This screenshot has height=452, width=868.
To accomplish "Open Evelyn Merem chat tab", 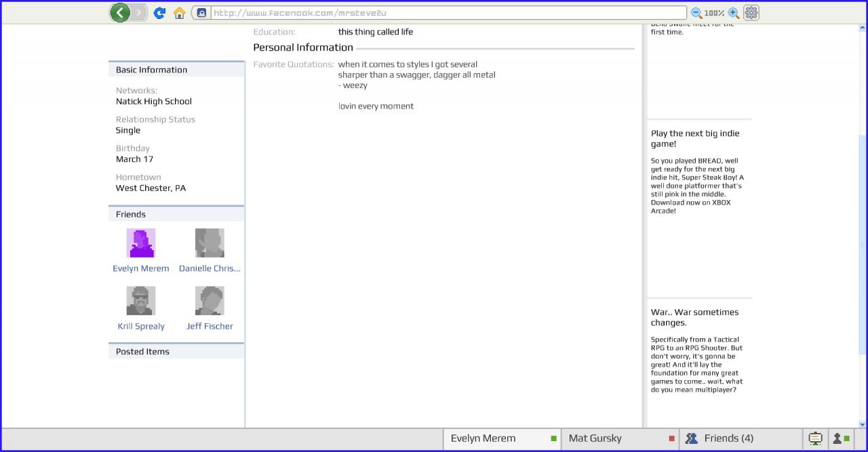I will pyautogui.click(x=502, y=438).
